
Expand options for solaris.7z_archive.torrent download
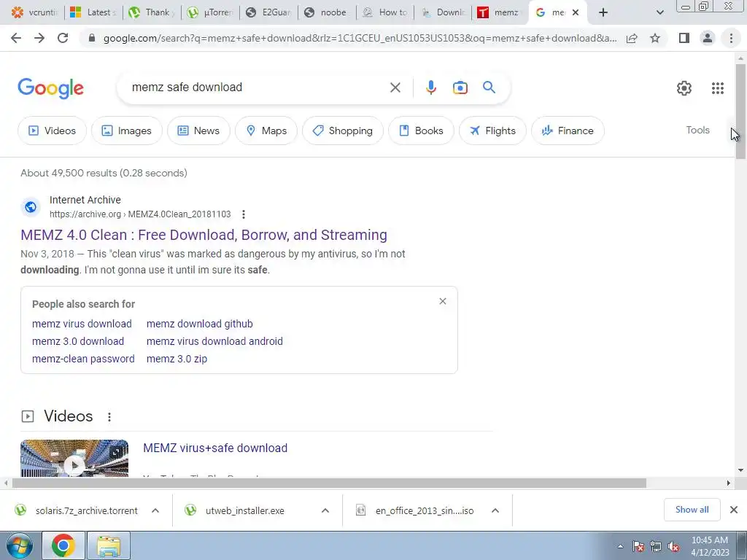tap(155, 510)
